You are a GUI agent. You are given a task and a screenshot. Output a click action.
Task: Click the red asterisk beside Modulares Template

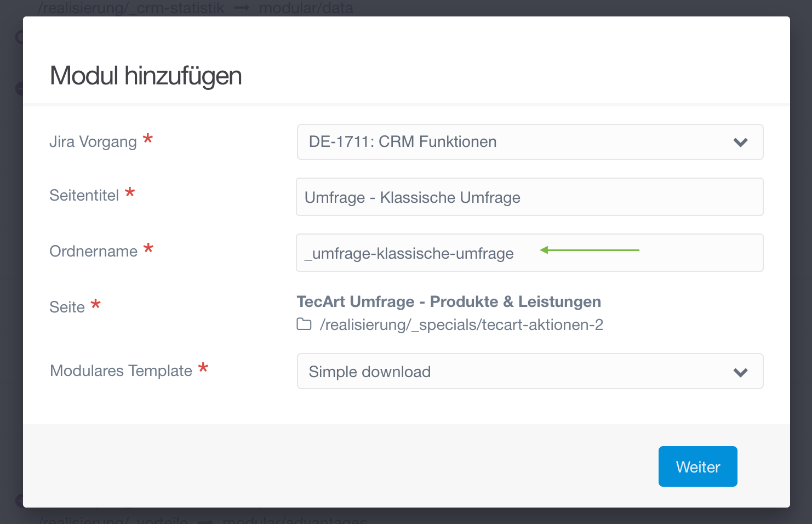[204, 369]
